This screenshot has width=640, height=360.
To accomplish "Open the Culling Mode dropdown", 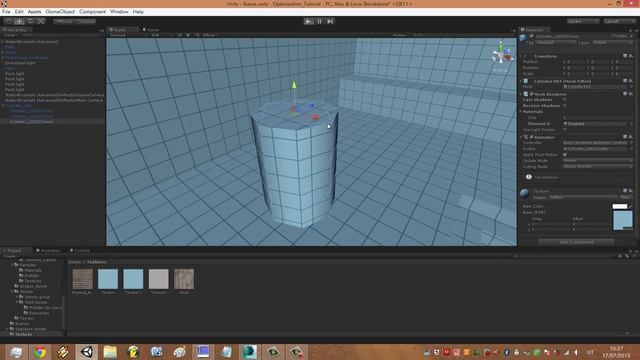I will 598,167.
